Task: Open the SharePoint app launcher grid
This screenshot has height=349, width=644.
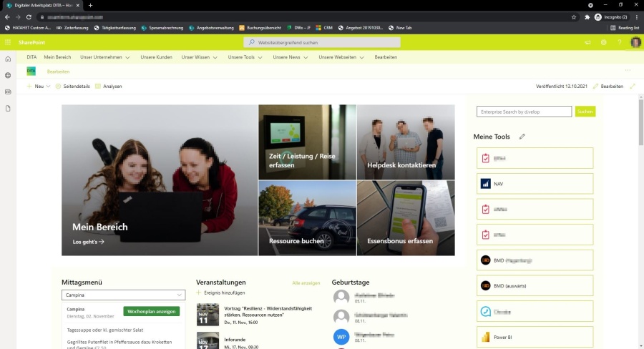Action: point(8,42)
